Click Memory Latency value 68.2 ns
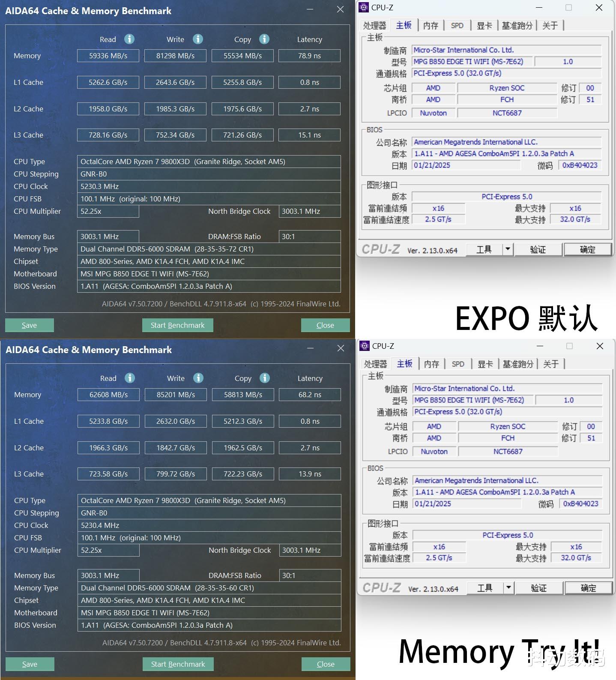Image resolution: width=616 pixels, height=680 pixels. (310, 395)
